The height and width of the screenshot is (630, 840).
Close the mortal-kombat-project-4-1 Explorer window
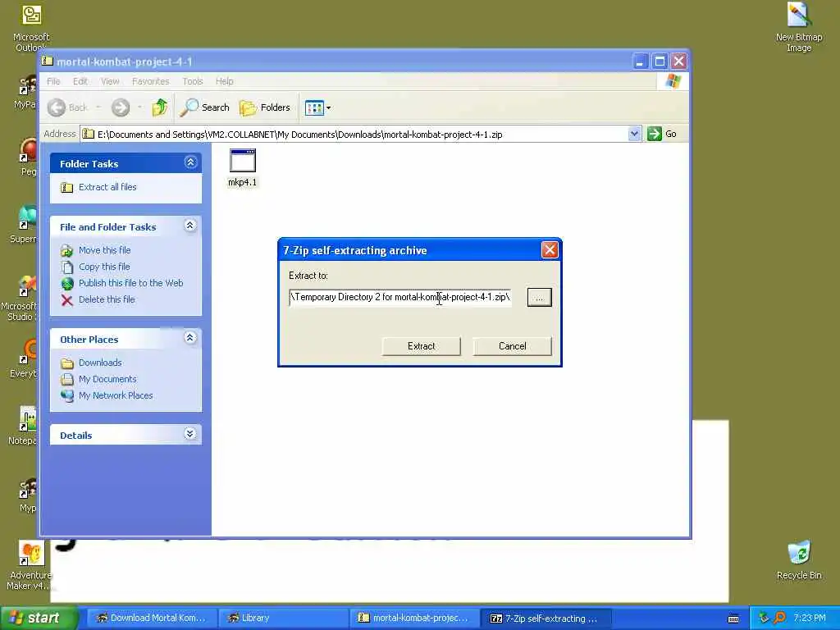[678, 62]
